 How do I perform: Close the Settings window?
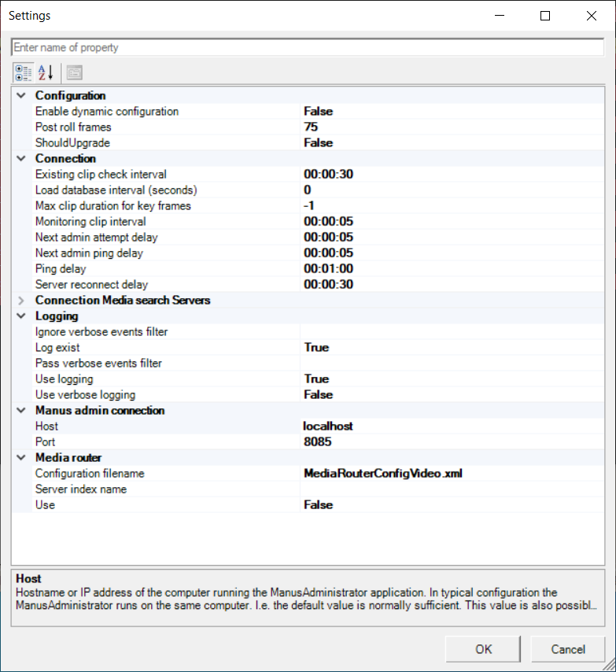click(x=591, y=16)
